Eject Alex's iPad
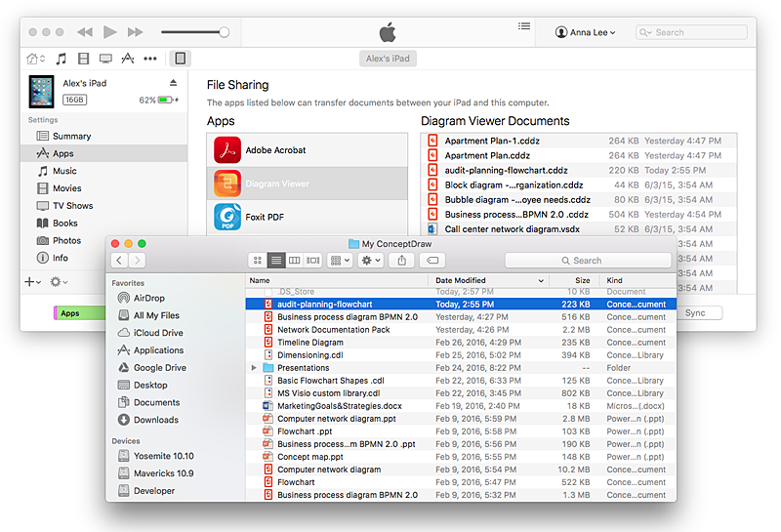Screen dimensions: 781x532 pyautogui.click(x=173, y=83)
